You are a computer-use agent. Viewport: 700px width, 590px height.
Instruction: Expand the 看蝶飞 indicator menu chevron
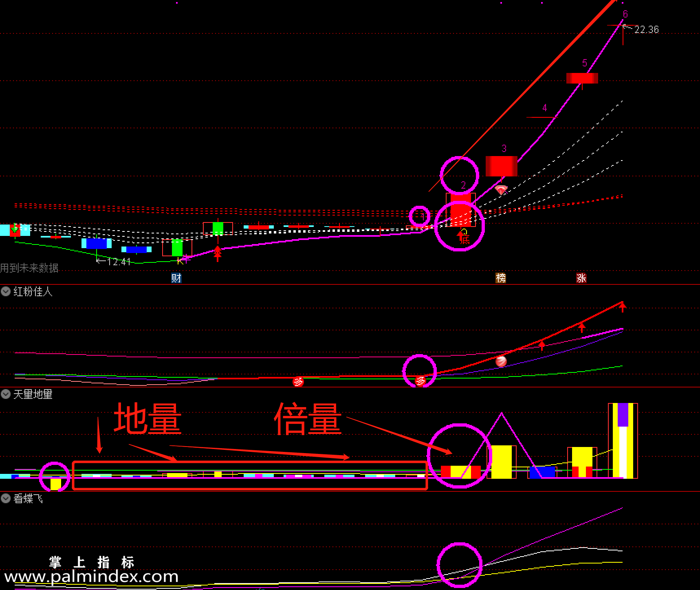(x=6, y=498)
